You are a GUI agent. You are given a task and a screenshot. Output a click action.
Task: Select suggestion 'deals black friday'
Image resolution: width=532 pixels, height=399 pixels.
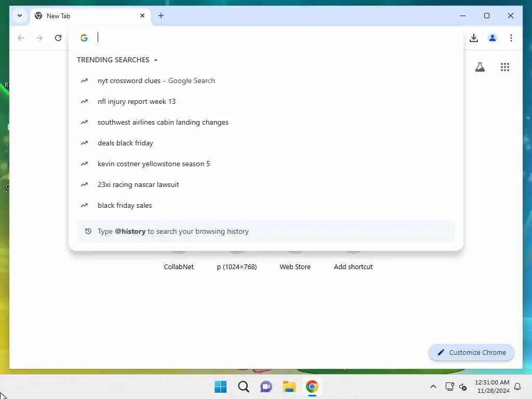pos(266,143)
